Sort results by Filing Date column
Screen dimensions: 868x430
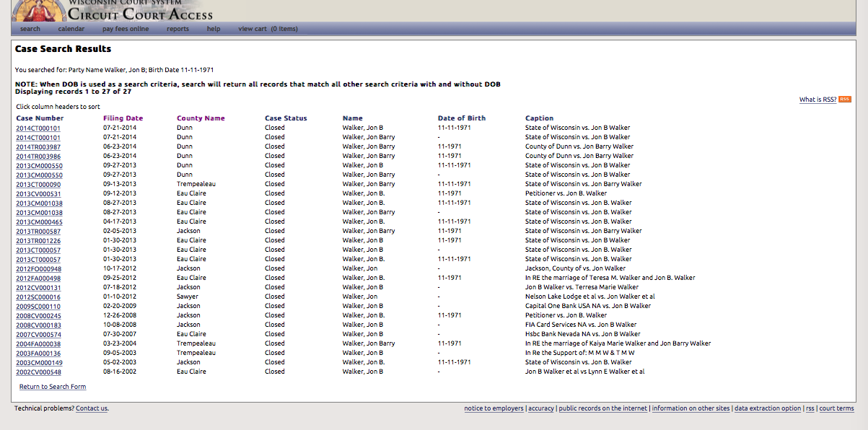point(123,118)
